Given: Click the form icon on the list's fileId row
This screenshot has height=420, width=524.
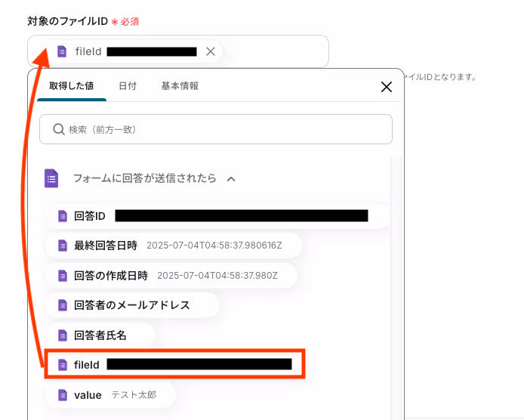Looking at the screenshot, I should coord(63,365).
